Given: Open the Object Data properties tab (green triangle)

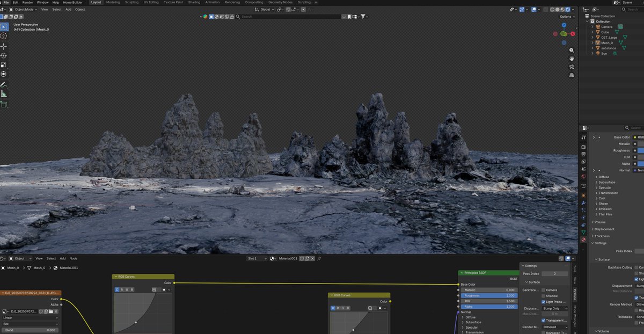Looking at the screenshot, I should tap(583, 232).
